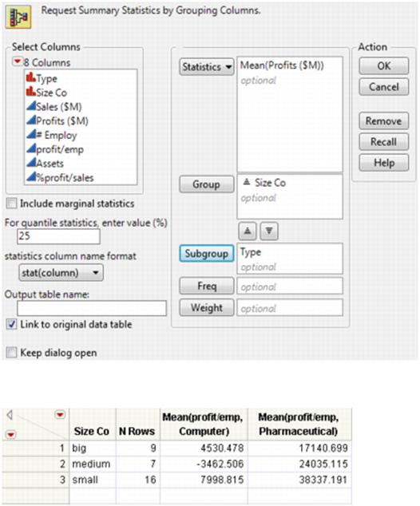
Task: Enable Include marginal statistics checkbox
Action: point(12,204)
